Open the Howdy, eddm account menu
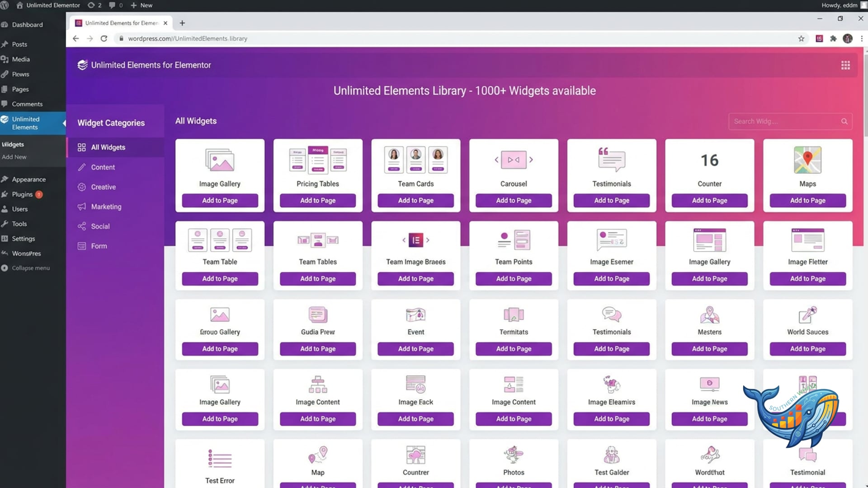This screenshot has height=488, width=868. [844, 5]
